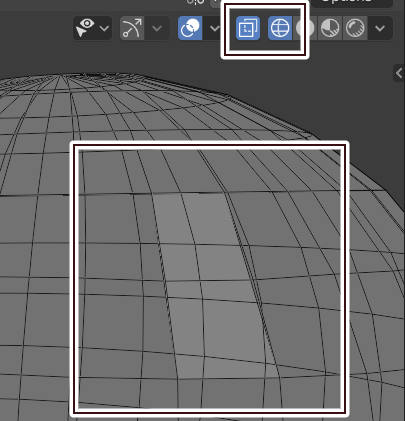Toggle the Show Overlays button
This screenshot has height=421, width=405.
pyautogui.click(x=190, y=28)
